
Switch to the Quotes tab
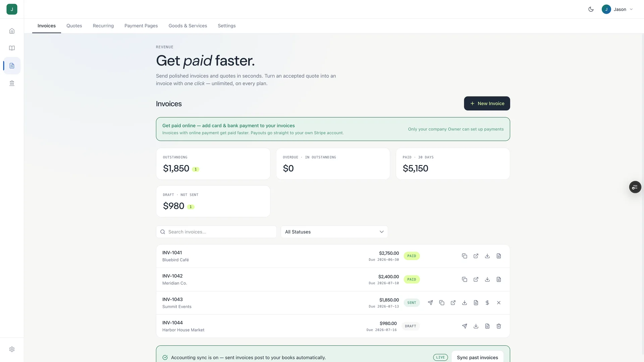click(x=74, y=26)
